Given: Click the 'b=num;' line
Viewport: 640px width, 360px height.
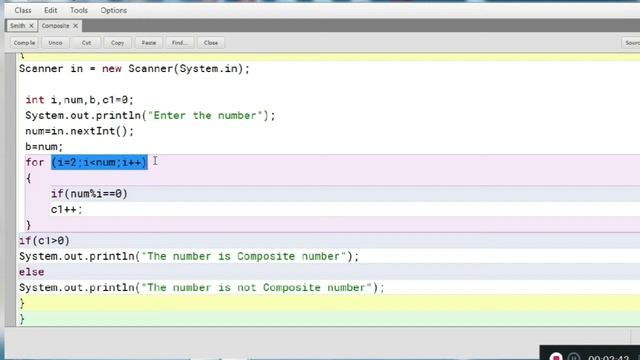Looking at the screenshot, I should click(44, 147).
